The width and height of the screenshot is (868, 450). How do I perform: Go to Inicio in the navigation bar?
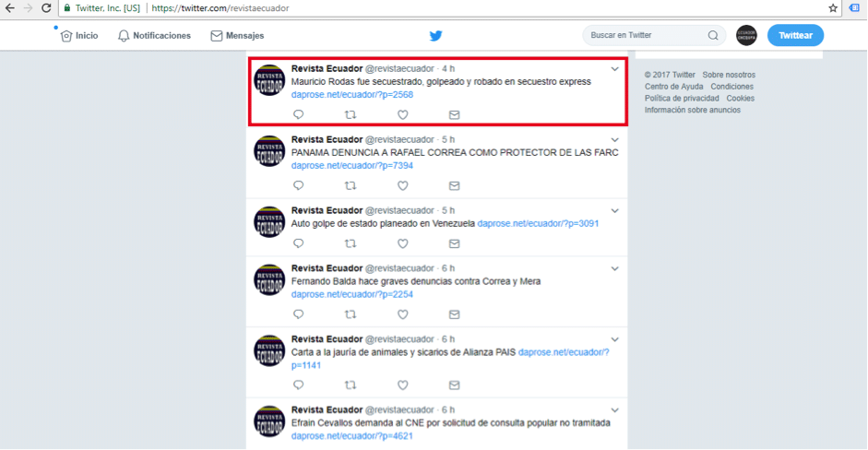tap(79, 36)
